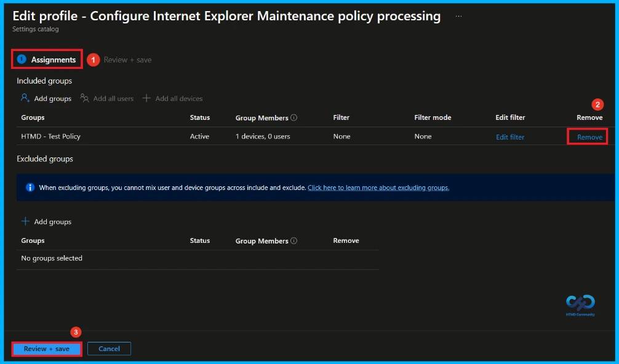Click the blue info icon in the exclusion notice
This screenshot has height=364, width=619.
tap(30, 188)
